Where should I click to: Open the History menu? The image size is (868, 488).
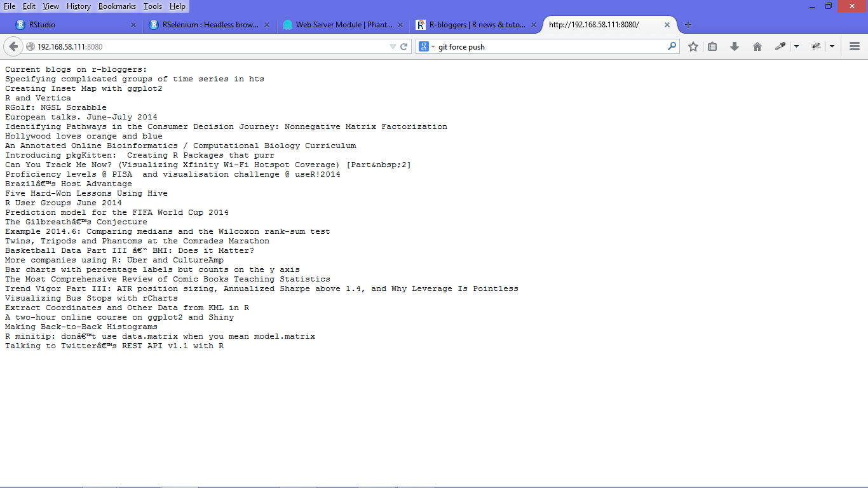(x=79, y=6)
